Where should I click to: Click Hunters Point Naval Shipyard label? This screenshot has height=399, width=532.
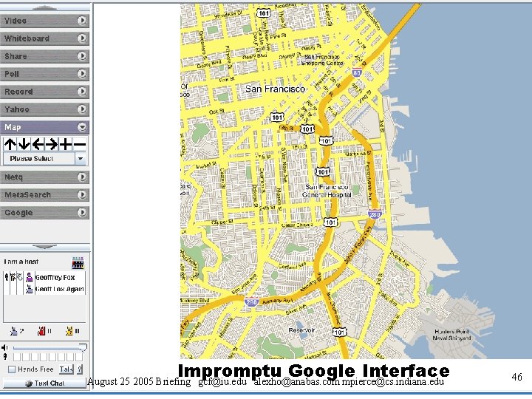pos(451,335)
